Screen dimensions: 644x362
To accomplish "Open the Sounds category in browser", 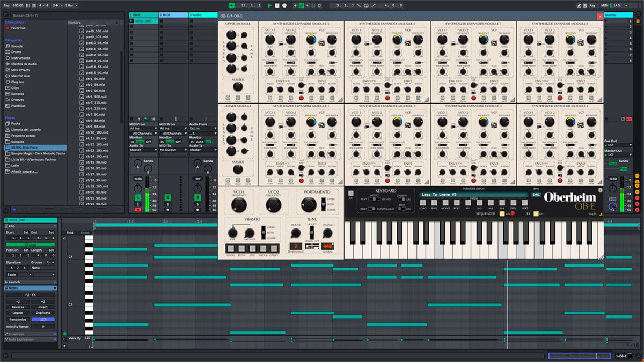I will pyautogui.click(x=17, y=46).
